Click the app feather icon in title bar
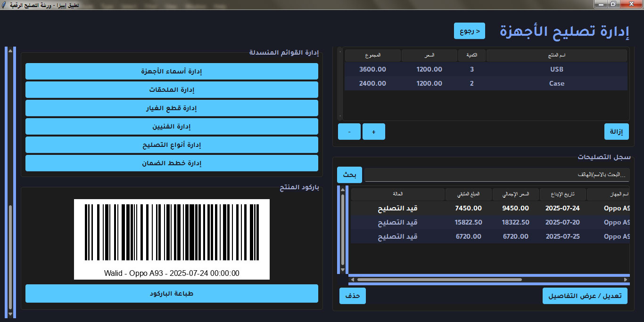The width and height of the screenshot is (644, 322). (x=4, y=4)
